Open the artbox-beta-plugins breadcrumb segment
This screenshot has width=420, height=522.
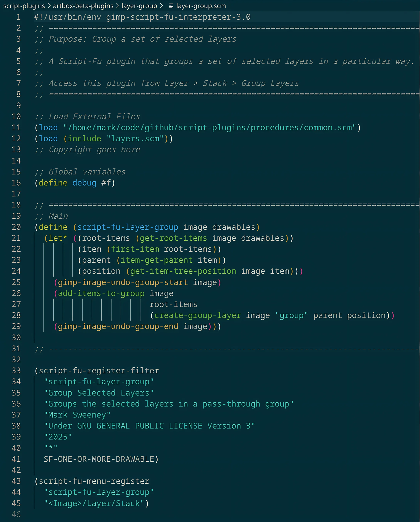point(83,6)
